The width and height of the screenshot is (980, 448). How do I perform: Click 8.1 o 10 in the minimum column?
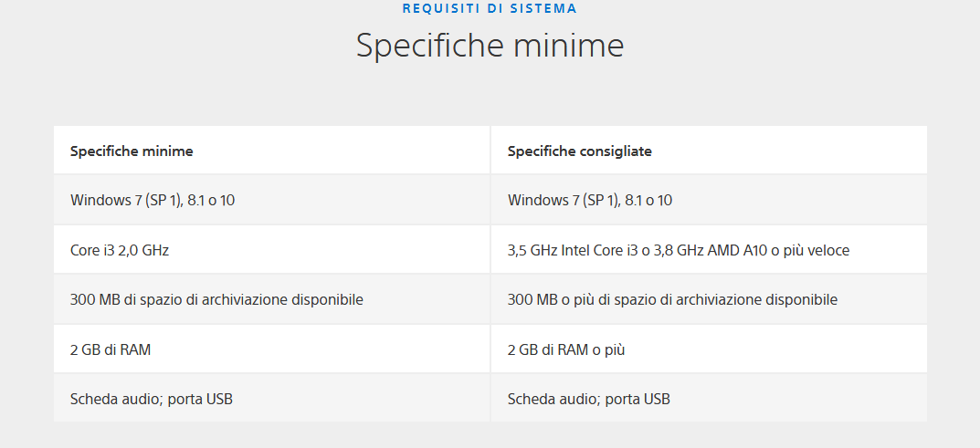click(211, 200)
